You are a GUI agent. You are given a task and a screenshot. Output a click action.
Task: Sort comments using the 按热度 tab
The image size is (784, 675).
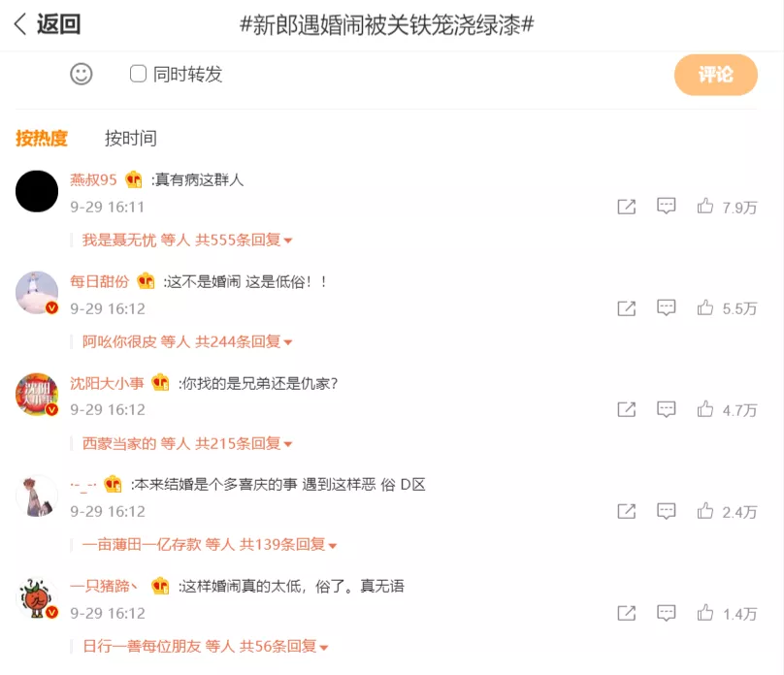click(42, 139)
